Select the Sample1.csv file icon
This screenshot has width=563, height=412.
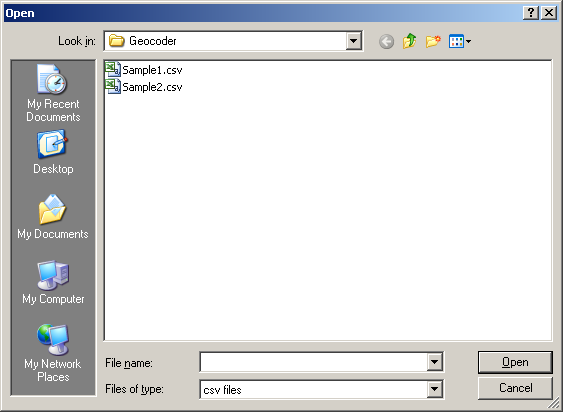click(113, 69)
